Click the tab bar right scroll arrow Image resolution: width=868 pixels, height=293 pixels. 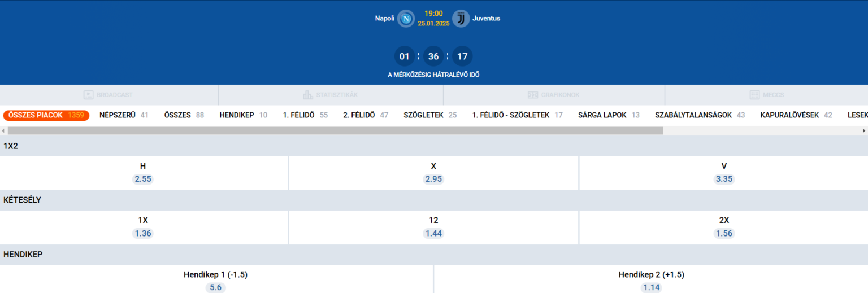(864, 130)
